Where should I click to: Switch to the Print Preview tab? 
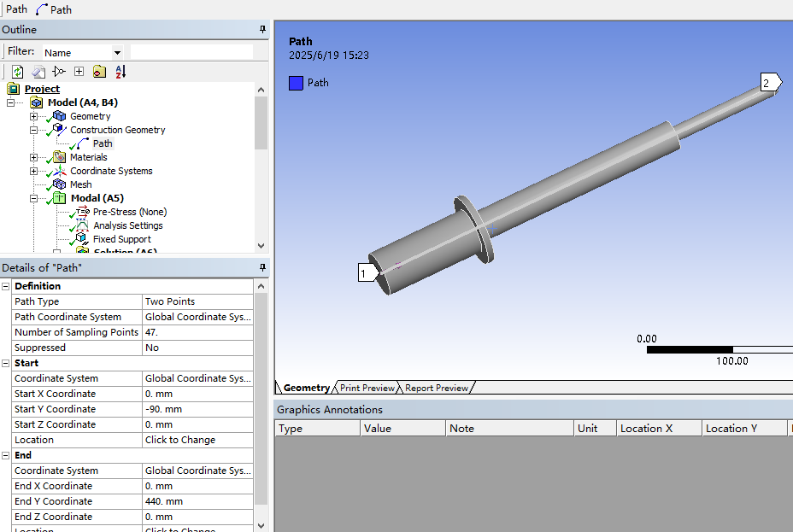coord(367,388)
